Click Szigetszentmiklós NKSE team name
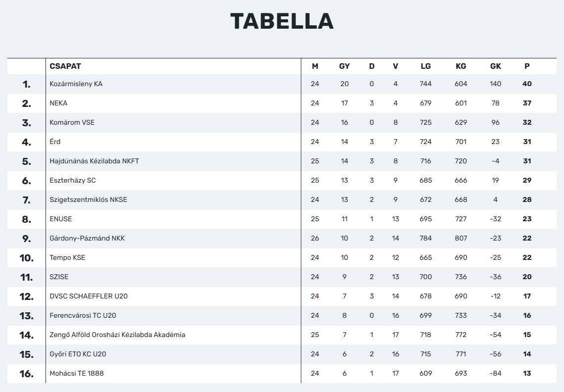This screenshot has width=564, height=392. (x=89, y=199)
